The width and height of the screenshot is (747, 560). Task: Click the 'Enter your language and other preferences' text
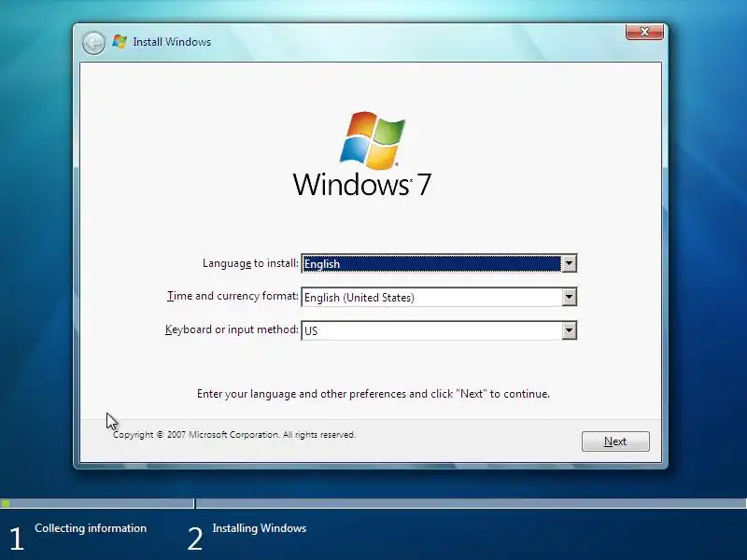(x=373, y=394)
